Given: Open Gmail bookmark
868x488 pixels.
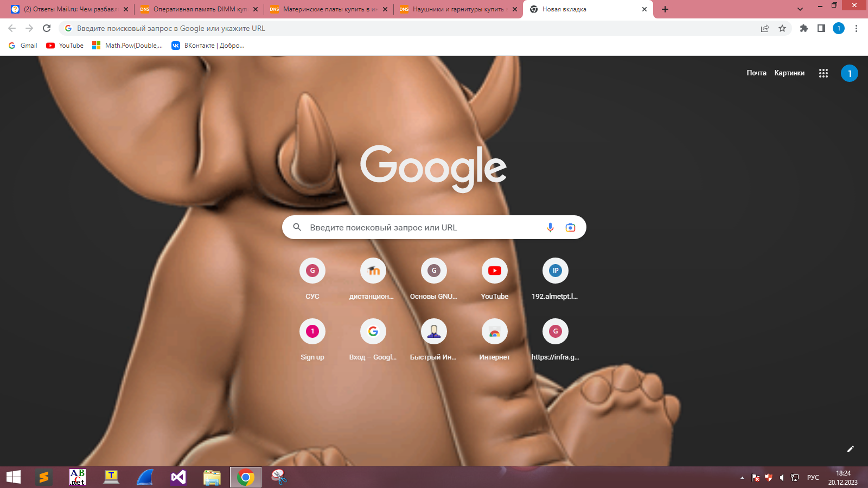Looking at the screenshot, I should [23, 46].
